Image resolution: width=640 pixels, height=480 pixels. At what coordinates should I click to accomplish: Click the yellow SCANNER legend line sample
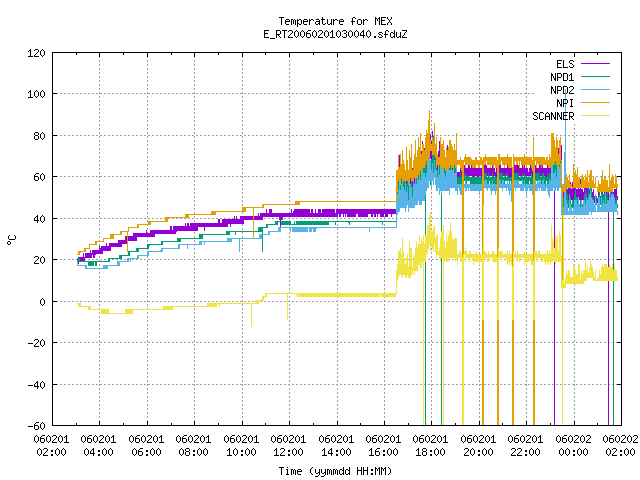(595, 116)
